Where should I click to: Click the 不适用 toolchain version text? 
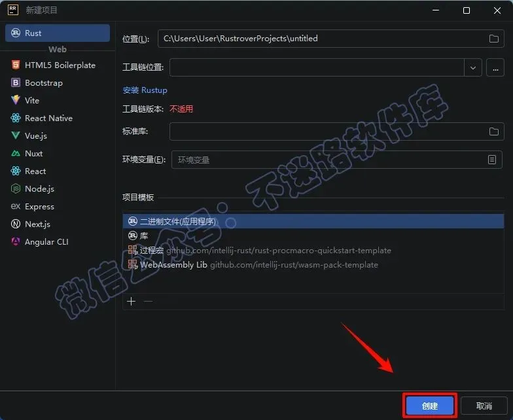tap(181, 109)
